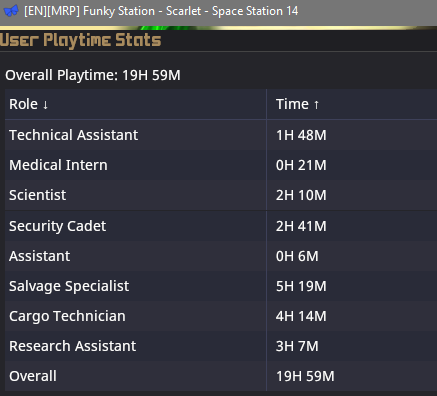The image size is (437, 396).
Task: Select the Medical Intern role row
Action: click(221, 165)
